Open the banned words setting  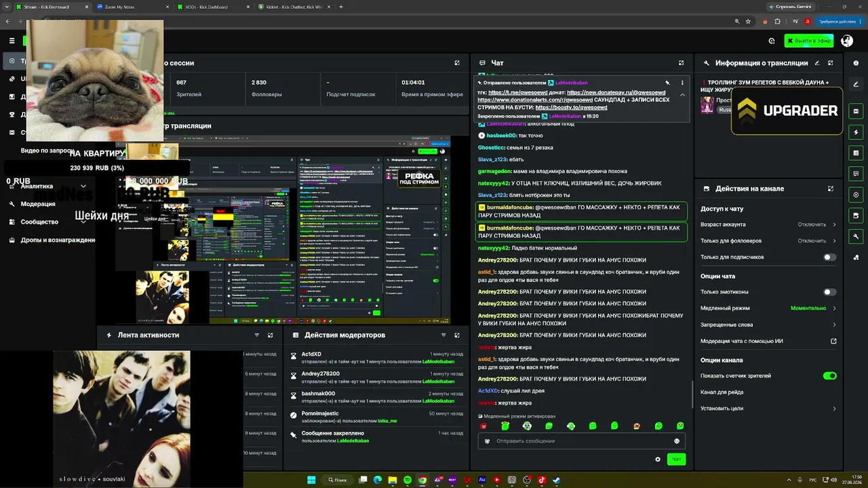point(768,325)
